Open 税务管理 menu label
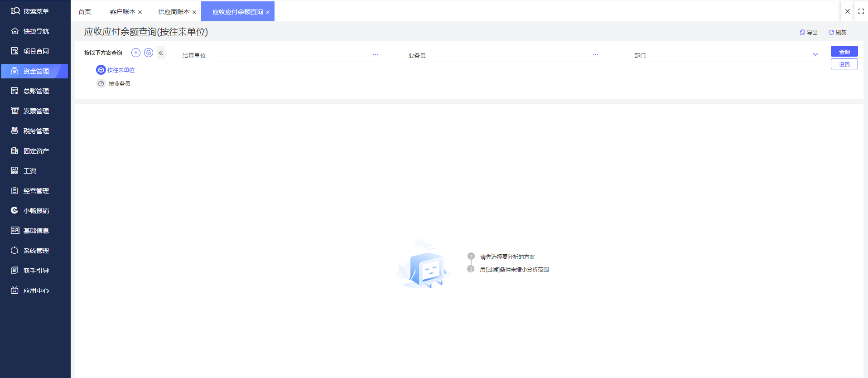The image size is (868, 378). click(36, 131)
